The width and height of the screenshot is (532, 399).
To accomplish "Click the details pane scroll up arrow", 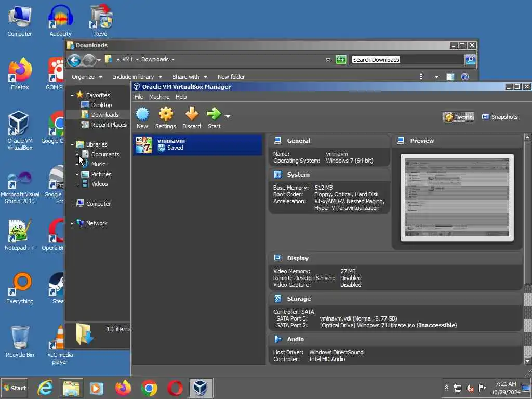I will pyautogui.click(x=528, y=137).
